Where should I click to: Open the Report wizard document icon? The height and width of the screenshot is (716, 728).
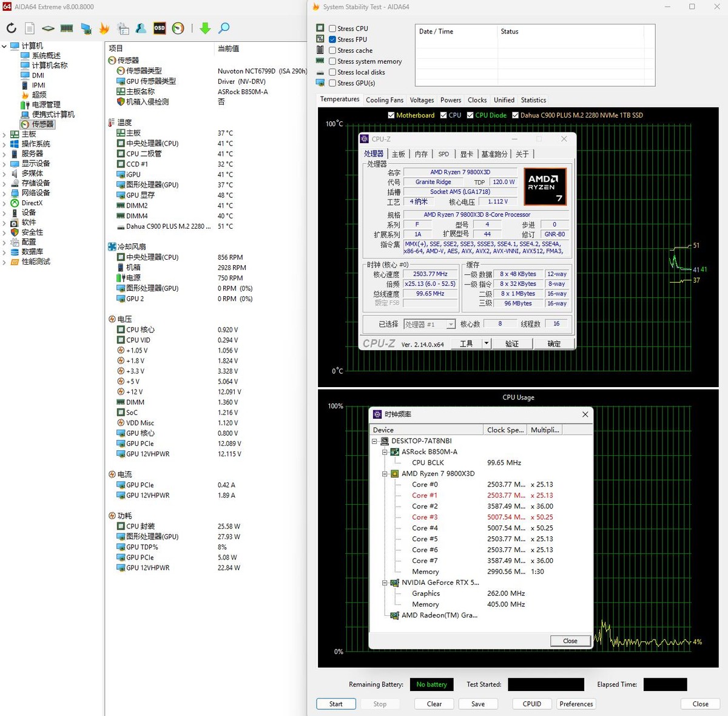tap(29, 28)
